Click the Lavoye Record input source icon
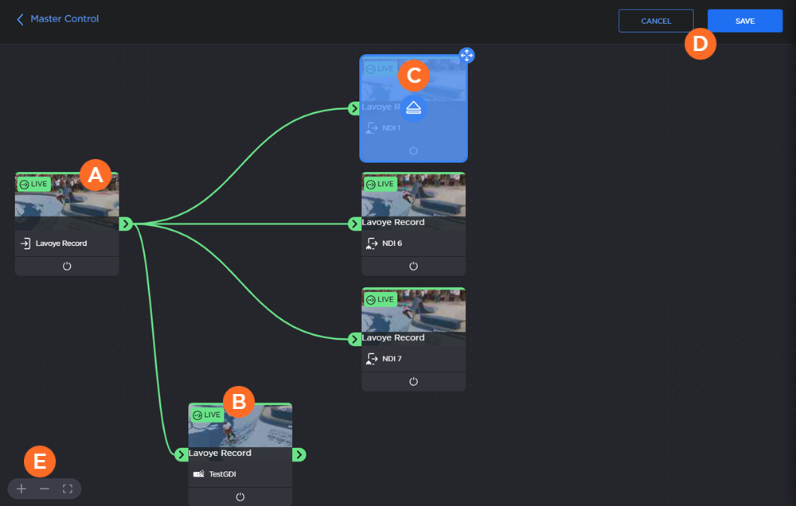Screen dimensions: 812x522 [x=25, y=243]
